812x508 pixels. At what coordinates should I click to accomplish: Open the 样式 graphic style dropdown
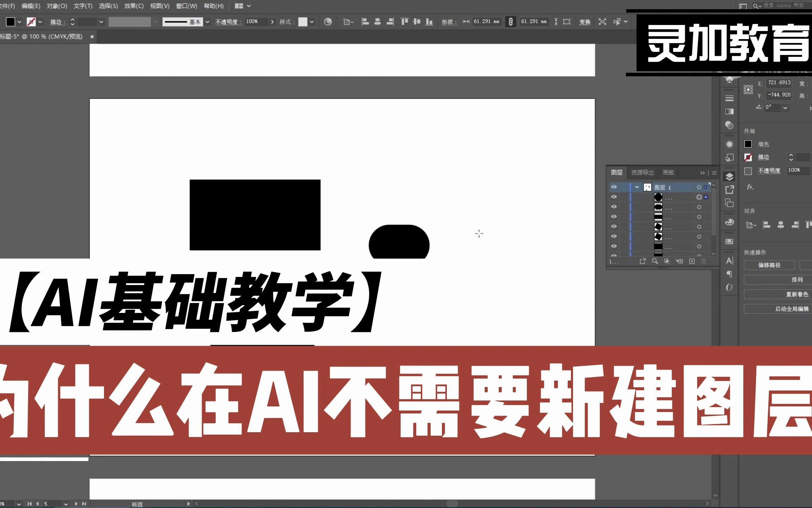click(312, 22)
